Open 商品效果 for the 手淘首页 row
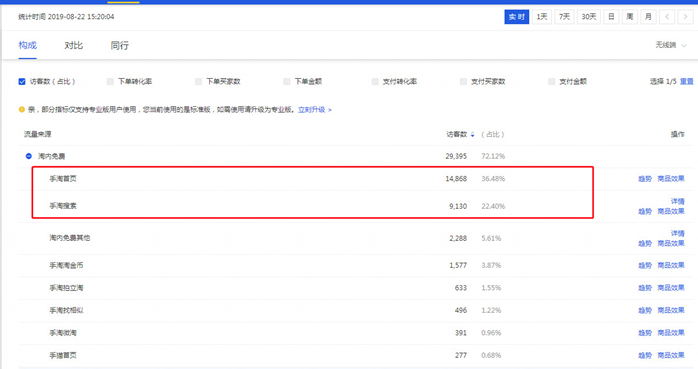The height and width of the screenshot is (369, 698). [x=671, y=179]
